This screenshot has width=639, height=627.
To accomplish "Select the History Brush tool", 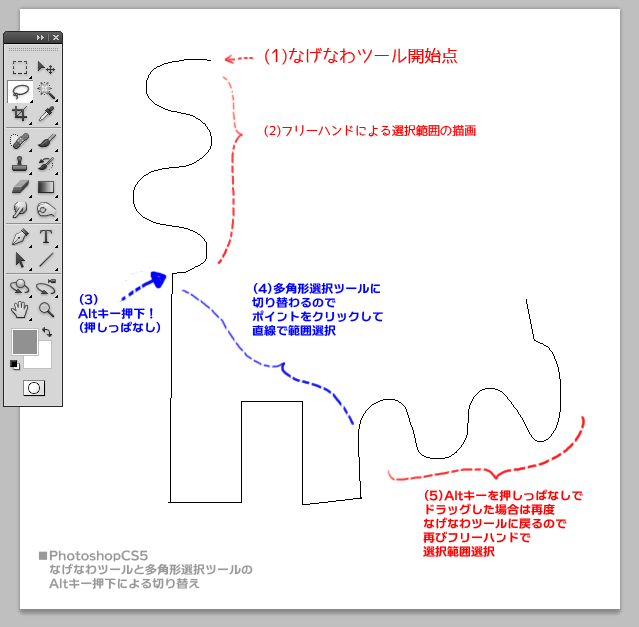I will (x=46, y=164).
